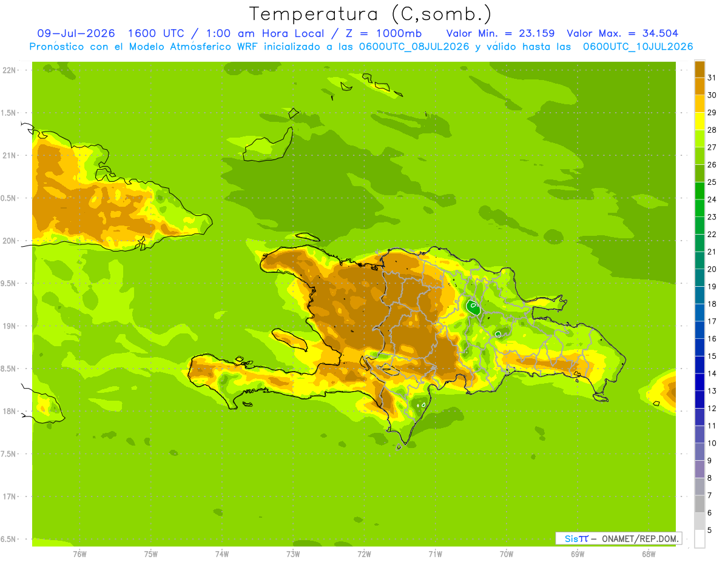Click the 'Valor Max. = 34.504' value
The image size is (728, 562).
pyautogui.click(x=622, y=33)
